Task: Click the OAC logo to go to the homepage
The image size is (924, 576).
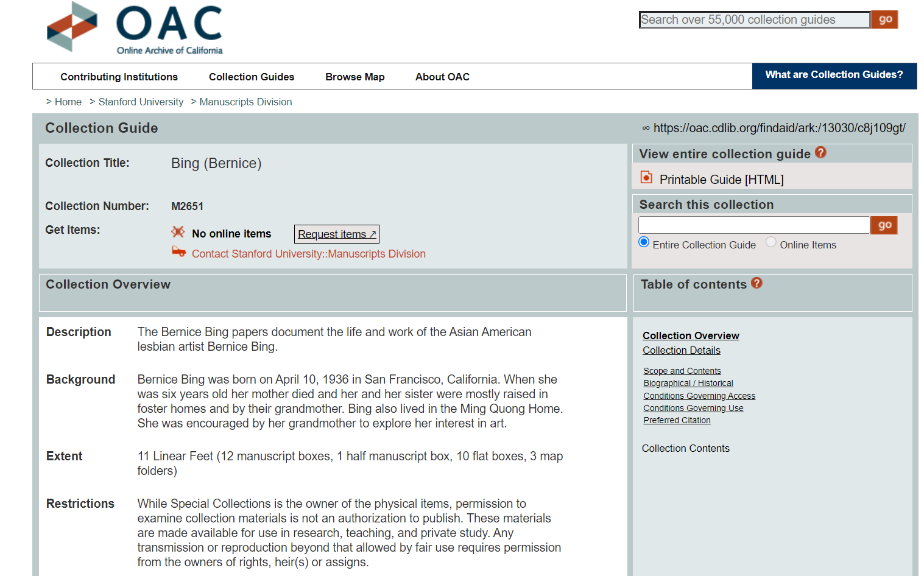Action: (x=135, y=28)
